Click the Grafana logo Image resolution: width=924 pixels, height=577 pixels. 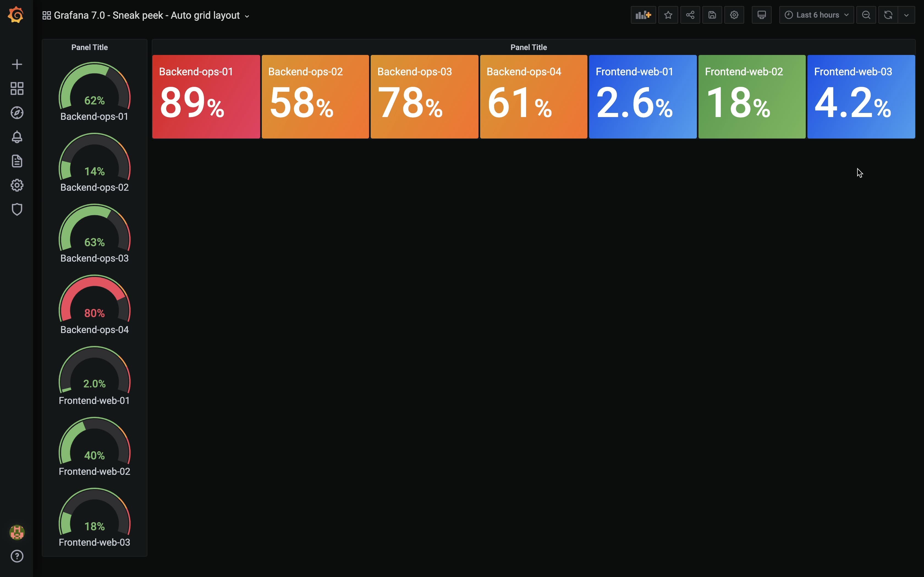[16, 15]
